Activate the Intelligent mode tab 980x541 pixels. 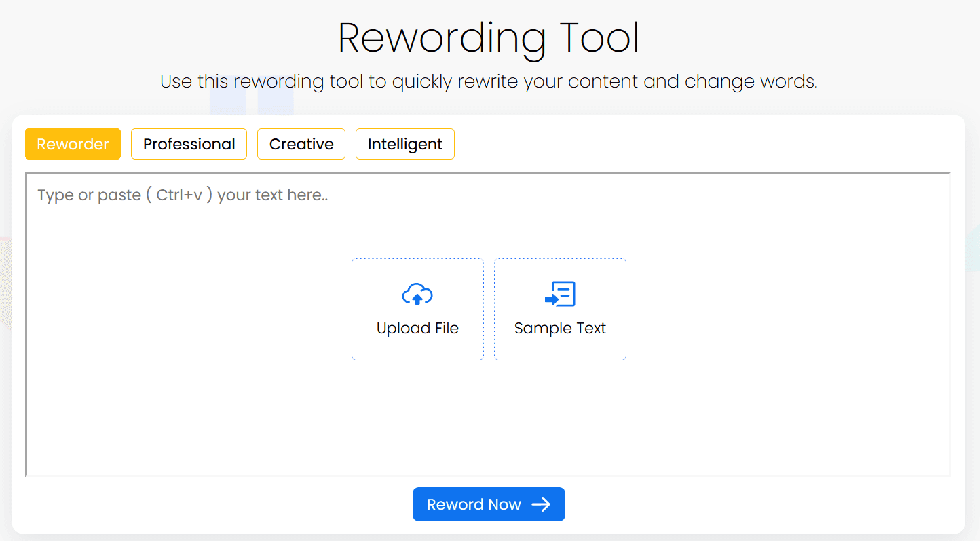coord(405,144)
